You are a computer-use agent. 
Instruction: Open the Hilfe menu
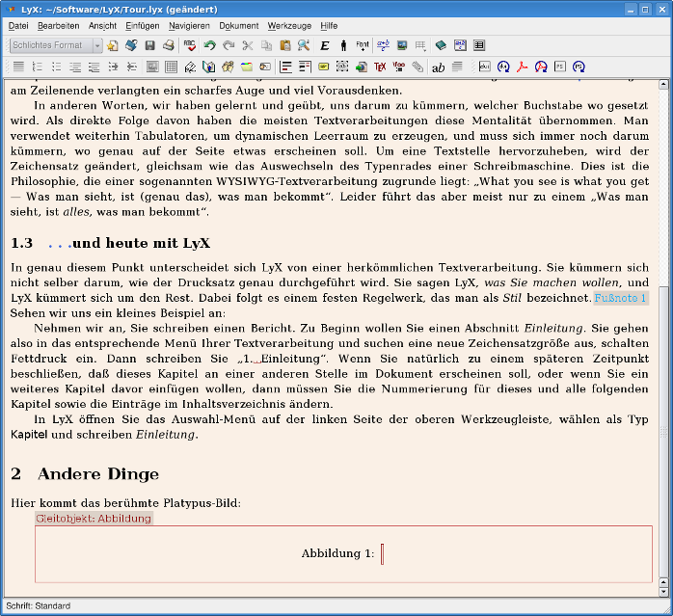coord(329,26)
